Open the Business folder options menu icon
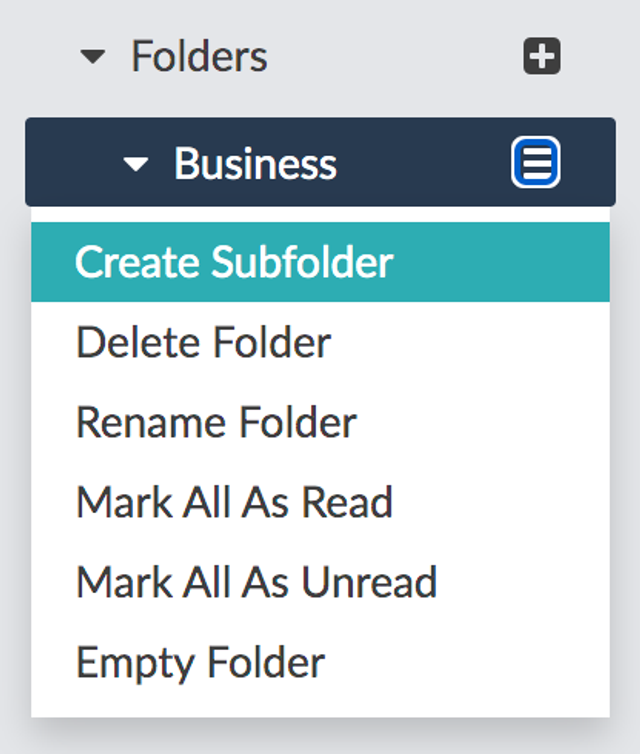This screenshot has height=754, width=640. (x=536, y=162)
